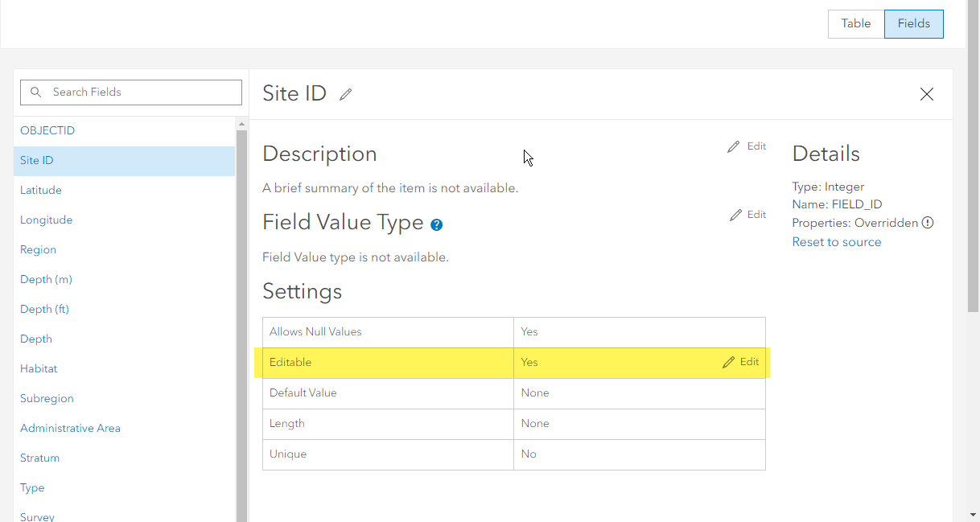Switch to the Fields view tab
The width and height of the screenshot is (980, 522).
913,24
